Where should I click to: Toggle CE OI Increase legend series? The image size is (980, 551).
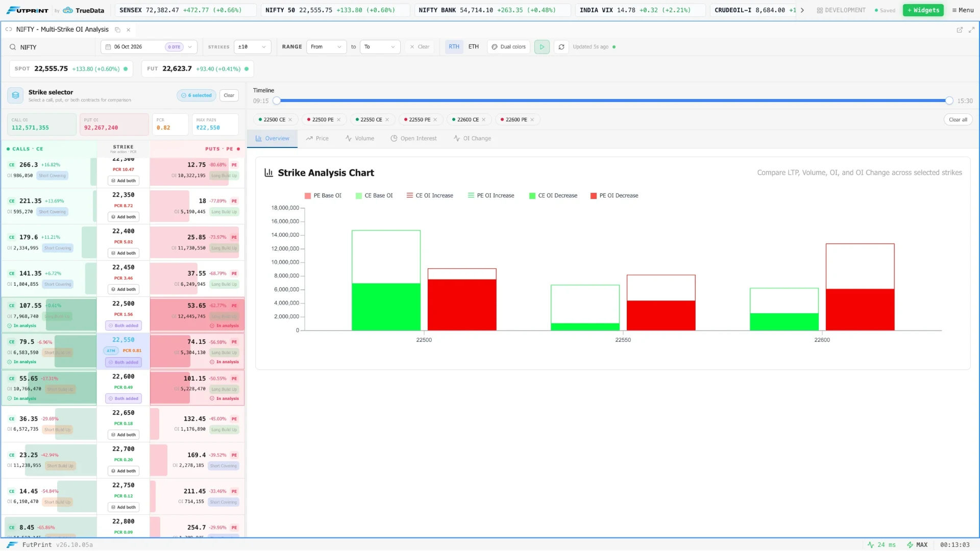pyautogui.click(x=430, y=196)
